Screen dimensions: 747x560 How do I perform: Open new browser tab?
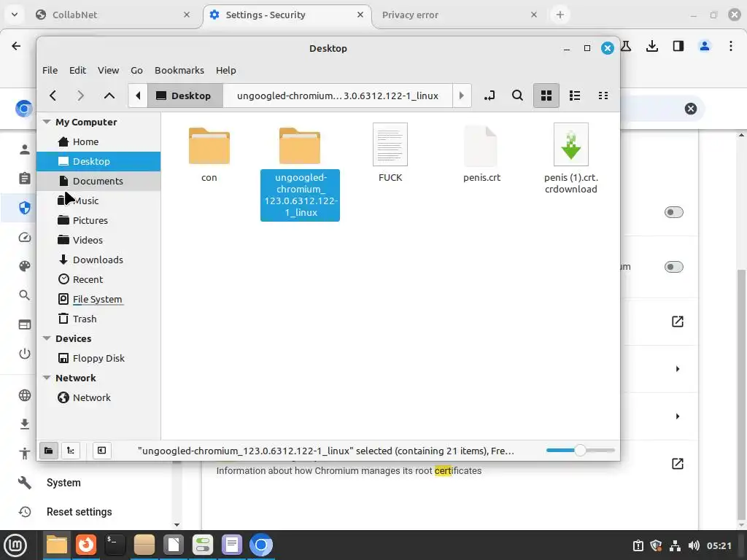click(x=560, y=15)
